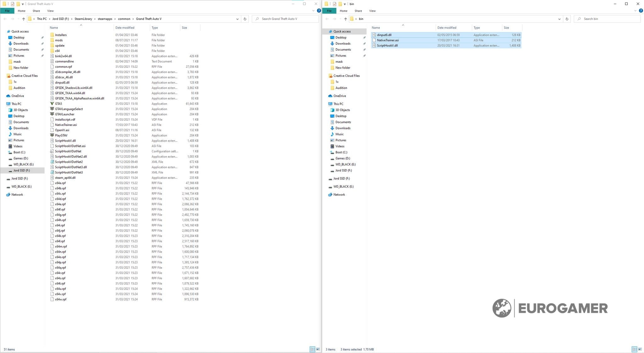Image resolution: width=644 pixels, height=353 pixels.
Task: Click the Refresh icon in the Grand Theft Auto V address bar
Action: point(245,19)
